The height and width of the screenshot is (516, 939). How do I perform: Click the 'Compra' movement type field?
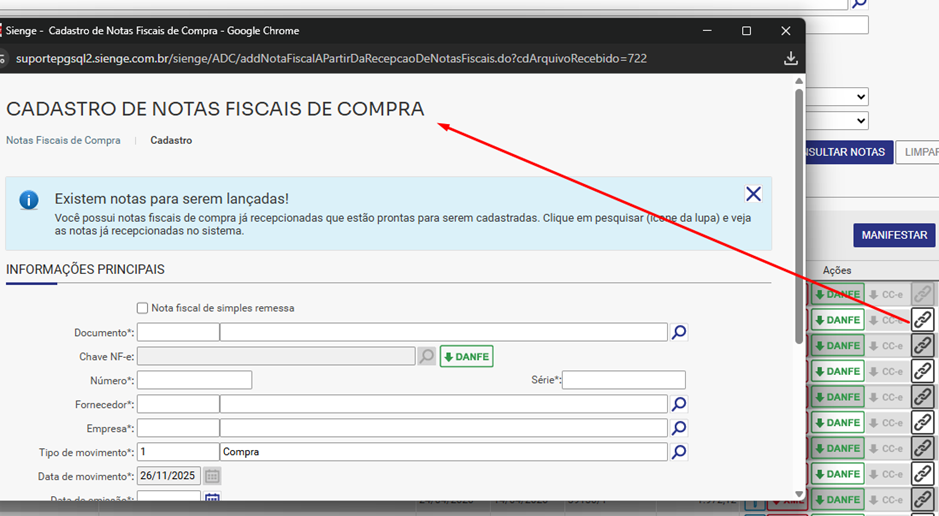tap(444, 452)
